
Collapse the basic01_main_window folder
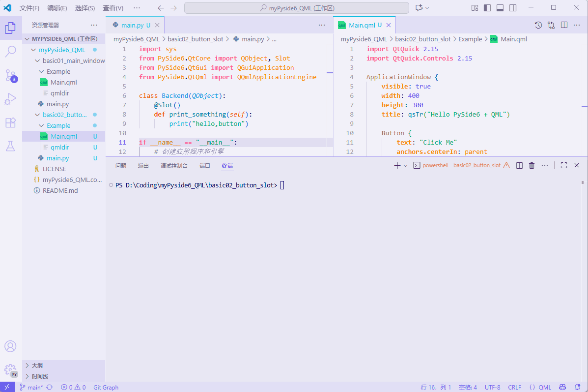pos(64,60)
